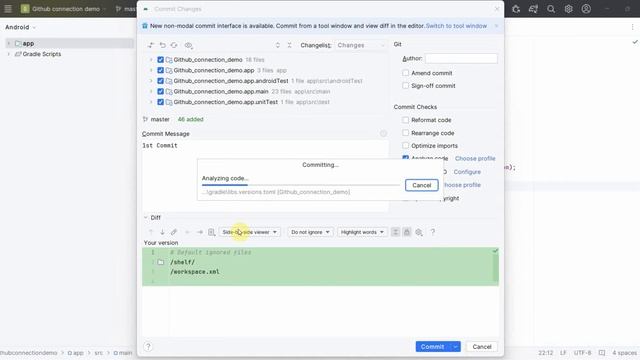Click Cancel in the Committing progress popup
Image resolution: width=640 pixels, height=360 pixels.
(422, 185)
